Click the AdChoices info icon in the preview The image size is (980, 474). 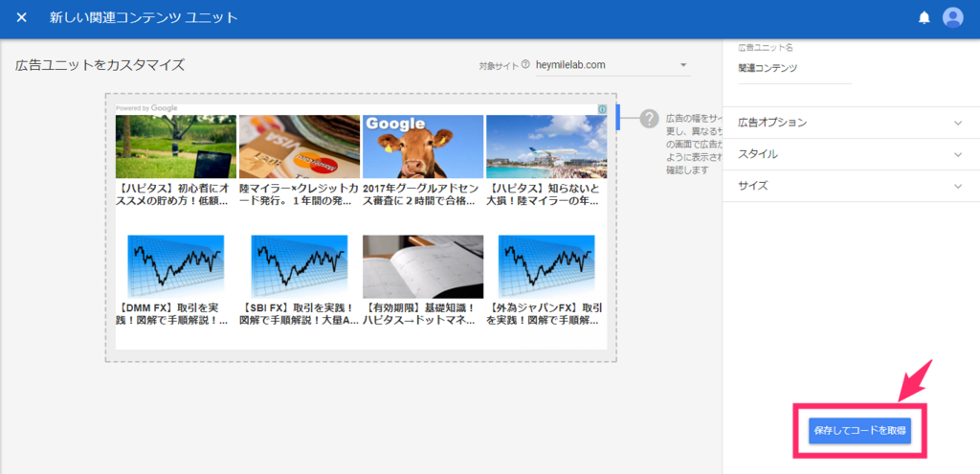(602, 109)
